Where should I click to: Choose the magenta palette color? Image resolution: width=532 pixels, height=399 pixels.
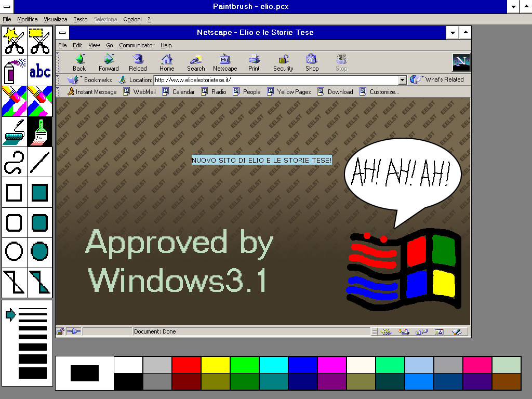coord(332,365)
